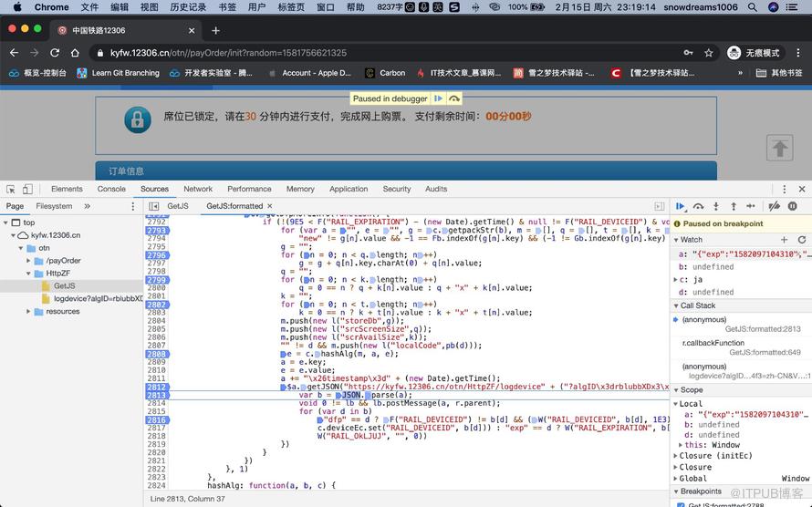Screen dimensions: 812x507
Task: Open Carbon bookmark
Action: (x=385, y=73)
